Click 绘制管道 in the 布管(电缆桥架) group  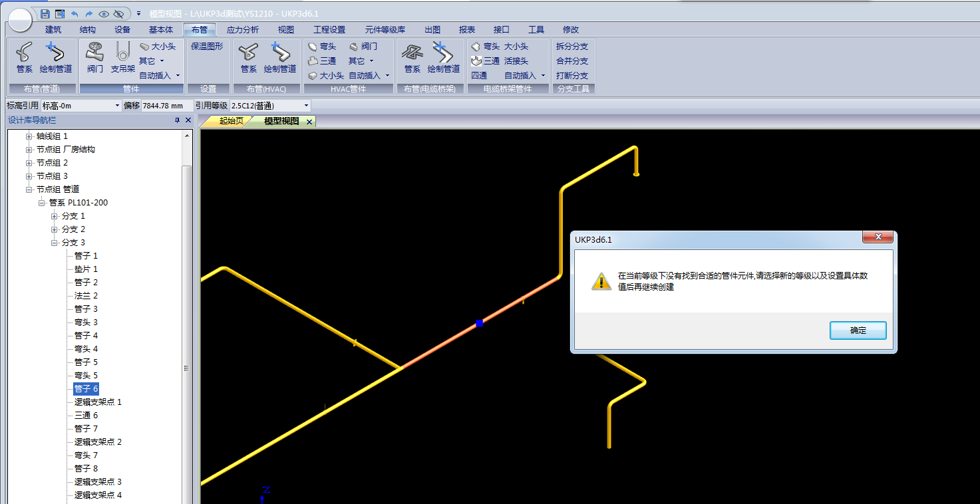(443, 57)
